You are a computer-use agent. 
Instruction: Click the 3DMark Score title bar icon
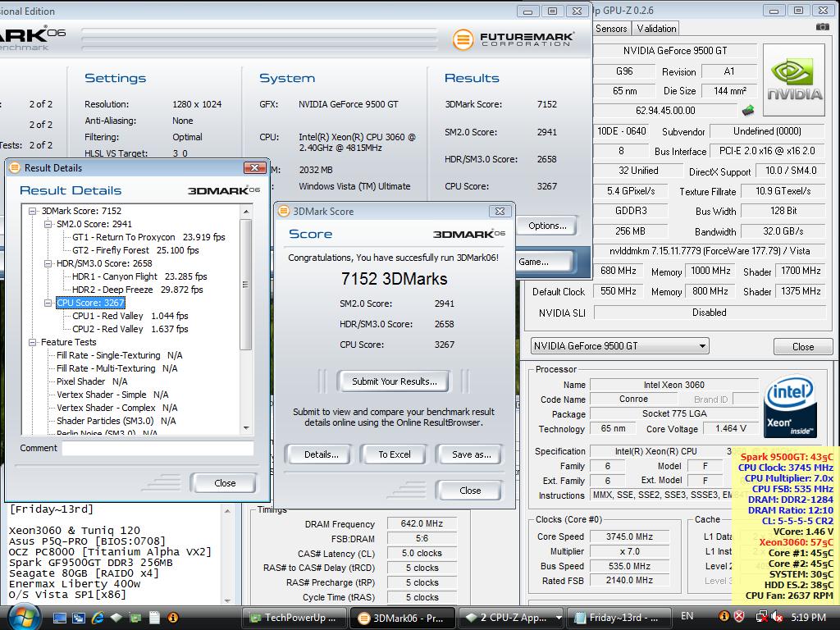(284, 211)
